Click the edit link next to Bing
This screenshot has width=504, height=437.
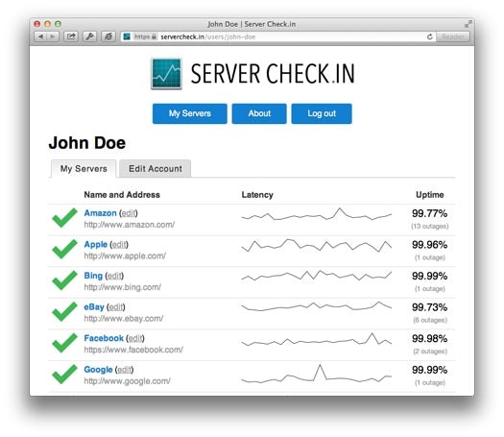[x=114, y=276]
